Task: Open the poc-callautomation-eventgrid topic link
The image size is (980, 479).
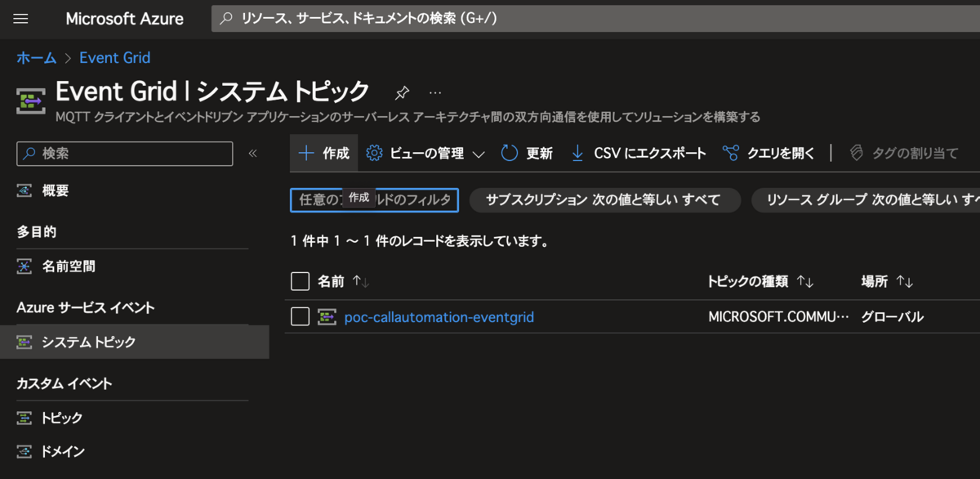Action: (x=439, y=317)
